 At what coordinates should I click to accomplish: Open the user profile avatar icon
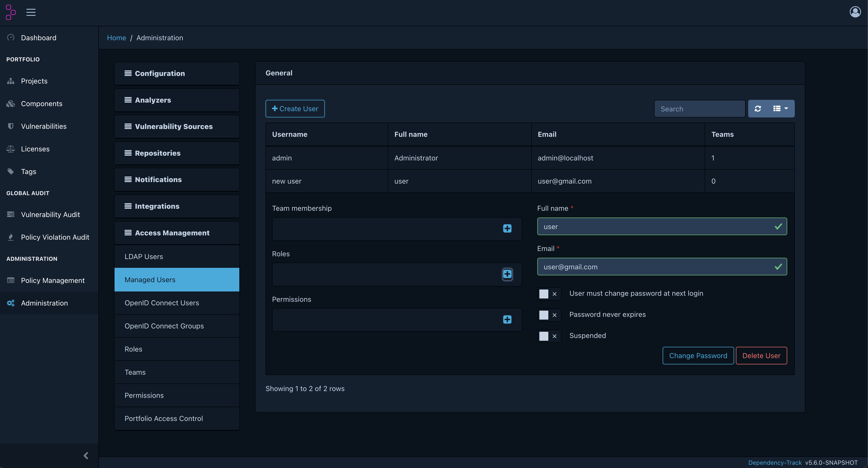(855, 12)
